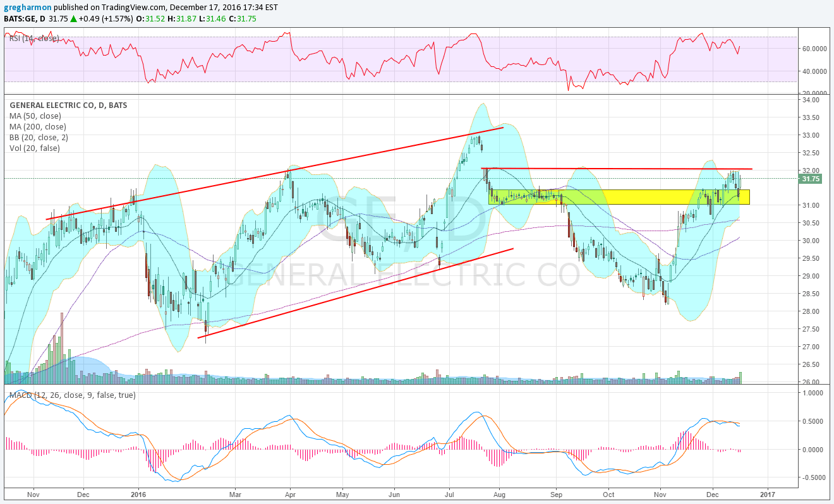
Task: Click the 33.00 price axis label
Action: tap(811, 135)
